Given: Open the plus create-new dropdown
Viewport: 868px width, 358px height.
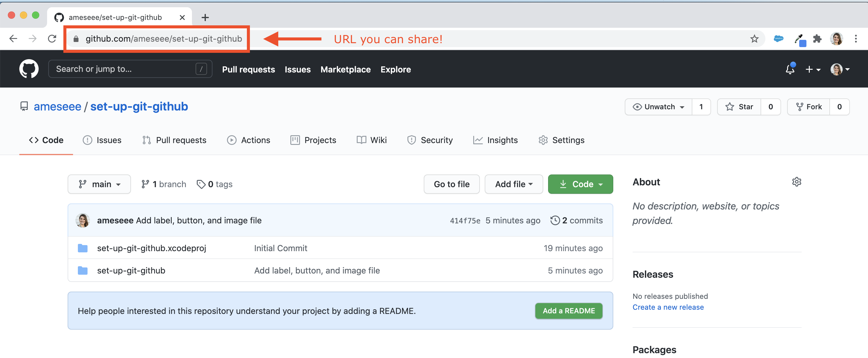Looking at the screenshot, I should click(813, 69).
